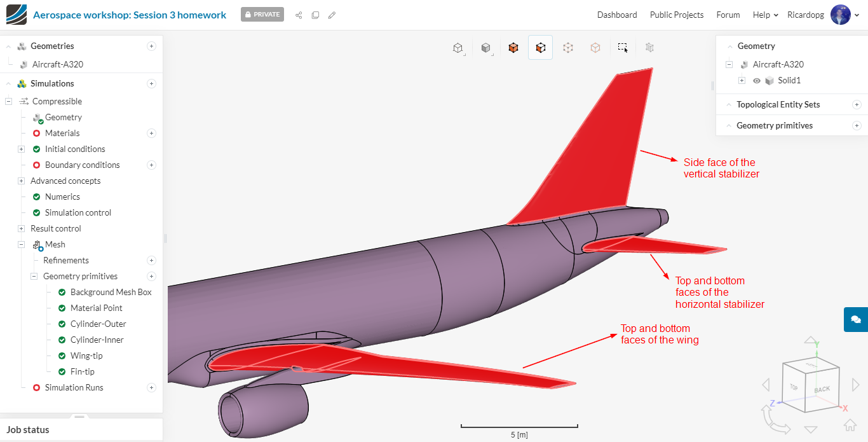The height and width of the screenshot is (442, 868).
Task: Add a new boundary condition
Action: coord(151,165)
